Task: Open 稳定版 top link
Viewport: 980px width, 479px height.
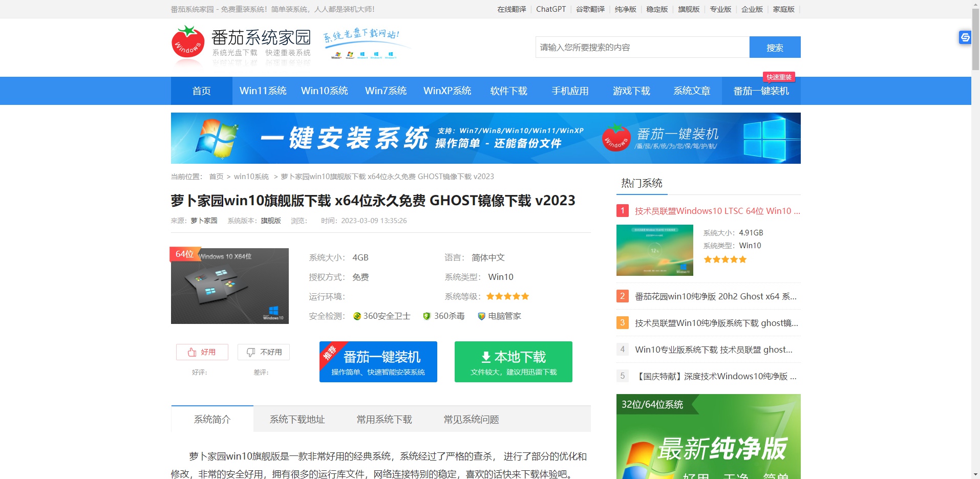Action: (x=657, y=9)
